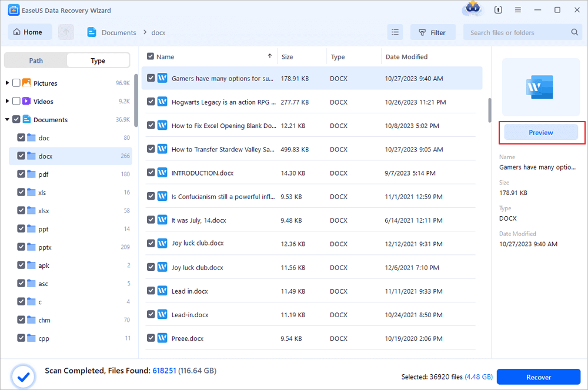Check the Pictures category checkbox

pyautogui.click(x=16, y=83)
